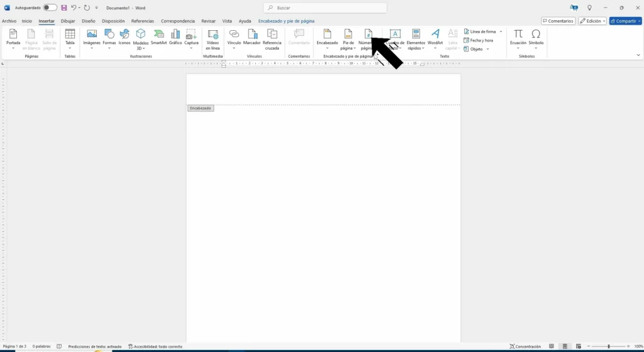The height and width of the screenshot is (352, 644).
Task: Open the Línea de firma dropdown arrow
Action: click(501, 31)
